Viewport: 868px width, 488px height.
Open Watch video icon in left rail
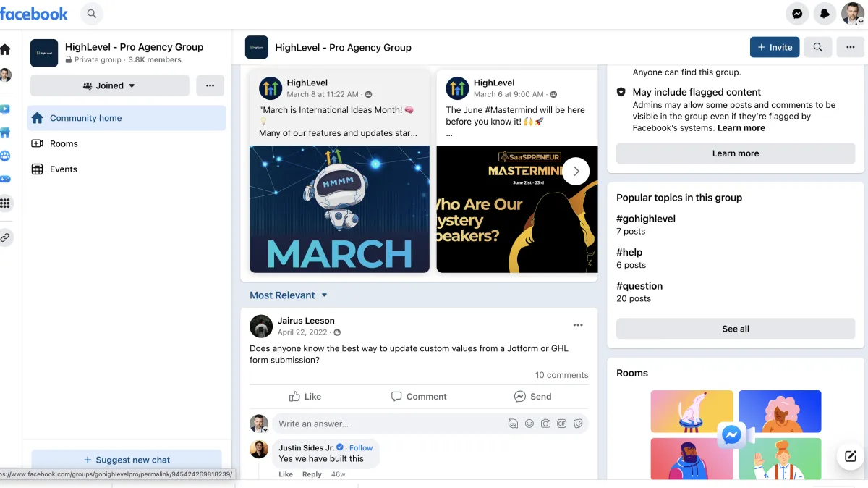pos(5,109)
